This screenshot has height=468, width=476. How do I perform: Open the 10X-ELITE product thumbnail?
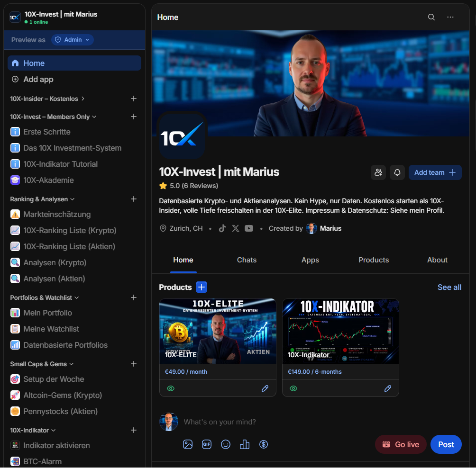click(218, 331)
